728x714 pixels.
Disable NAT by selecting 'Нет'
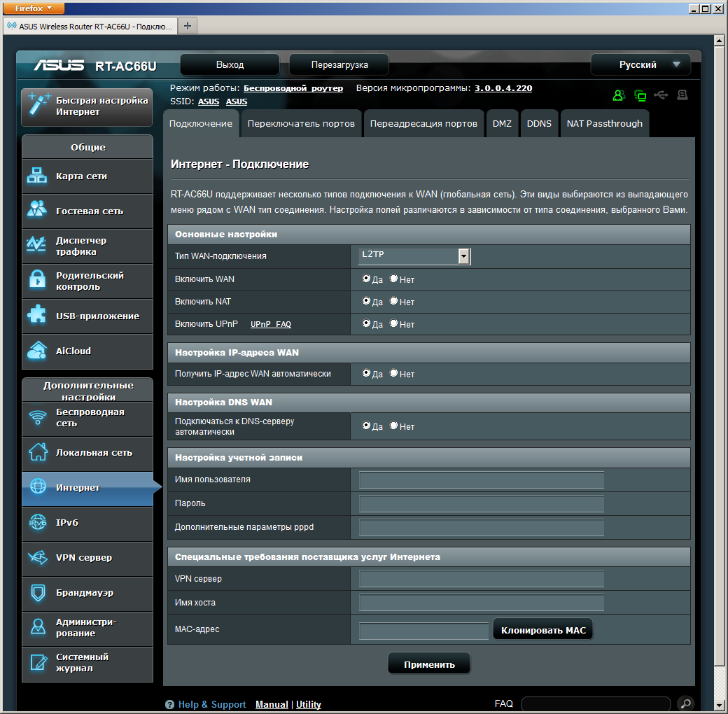(x=394, y=301)
